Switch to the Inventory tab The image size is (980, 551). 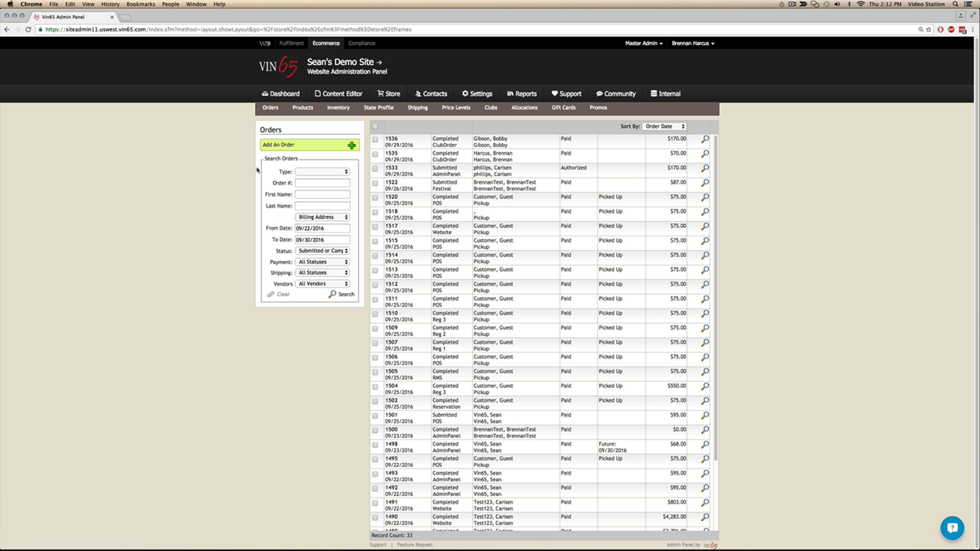coord(338,108)
